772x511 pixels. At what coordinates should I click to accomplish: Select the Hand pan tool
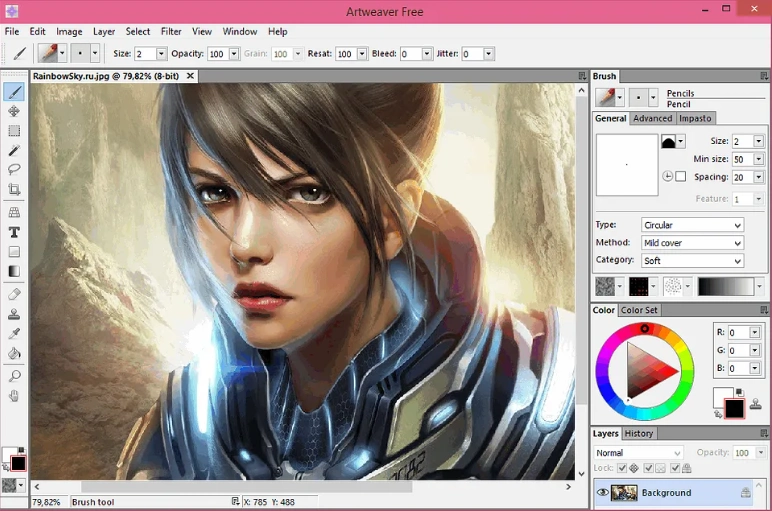14,396
